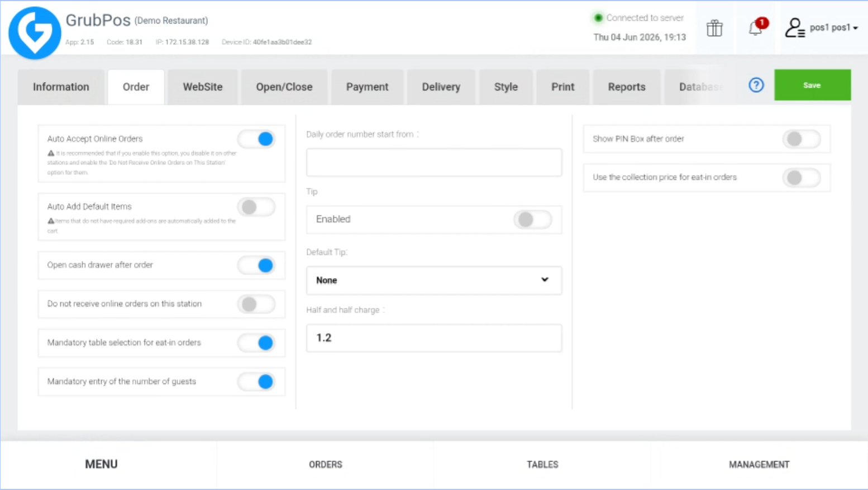868x490 pixels.
Task: Toggle Mandatory table selection for eat-in orders
Action: point(256,343)
